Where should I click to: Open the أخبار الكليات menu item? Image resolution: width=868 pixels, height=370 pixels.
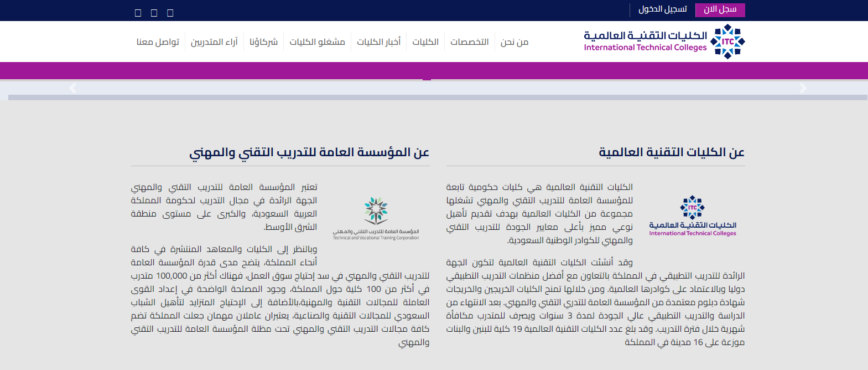(378, 42)
